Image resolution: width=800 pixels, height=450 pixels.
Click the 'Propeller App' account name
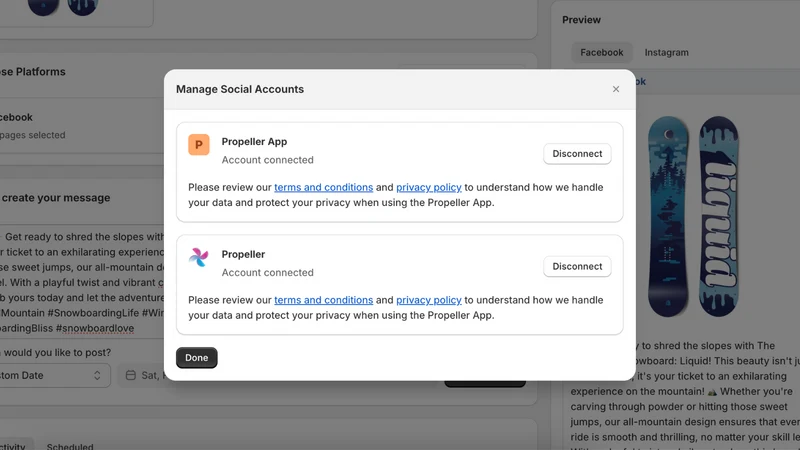pos(254,142)
